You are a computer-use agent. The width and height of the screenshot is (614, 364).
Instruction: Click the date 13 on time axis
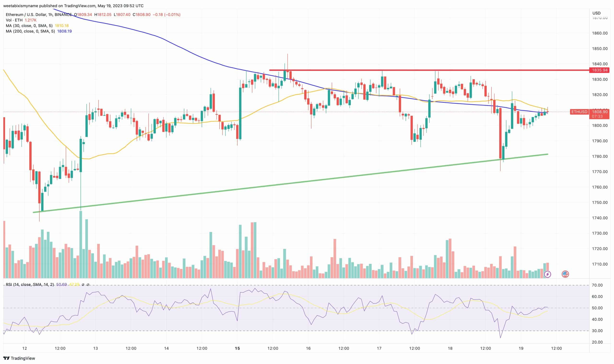coord(95,348)
